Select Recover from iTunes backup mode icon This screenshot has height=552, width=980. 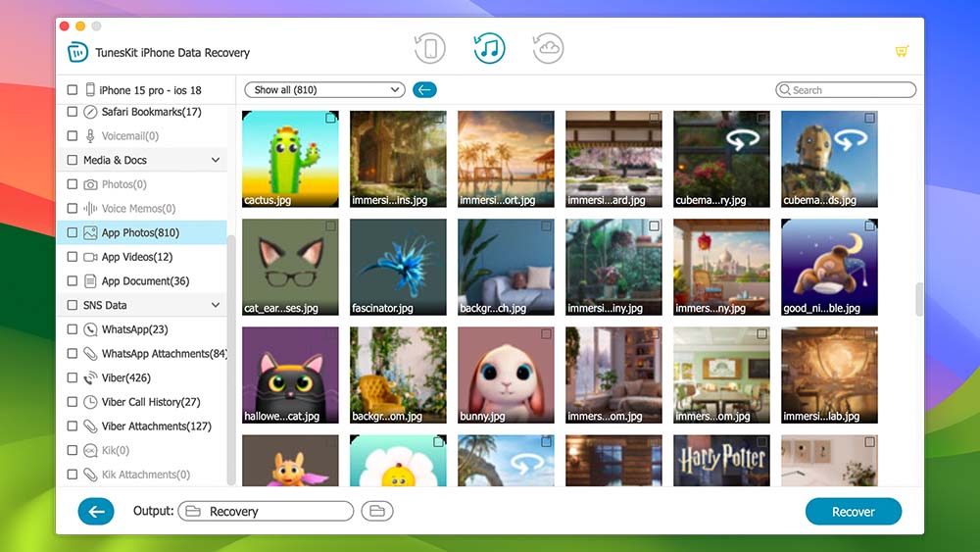(x=489, y=48)
